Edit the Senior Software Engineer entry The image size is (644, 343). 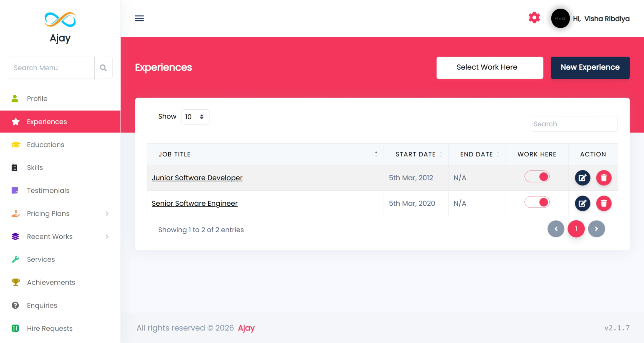click(582, 203)
